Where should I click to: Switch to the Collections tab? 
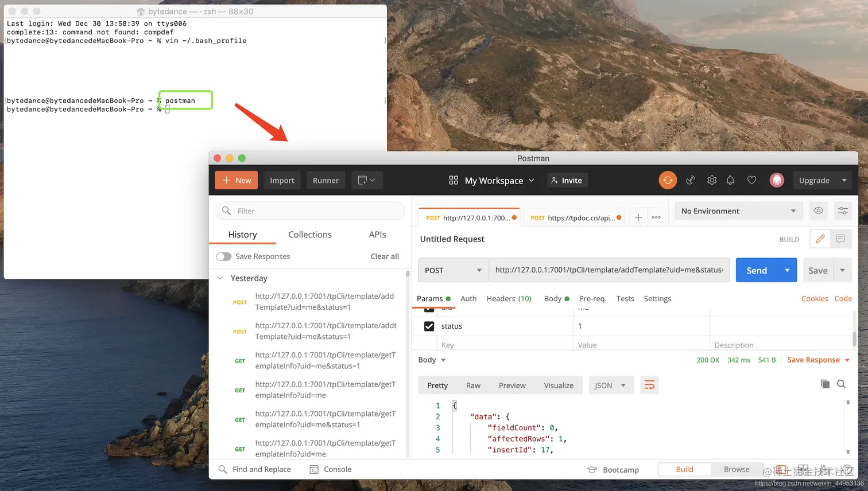(x=310, y=234)
